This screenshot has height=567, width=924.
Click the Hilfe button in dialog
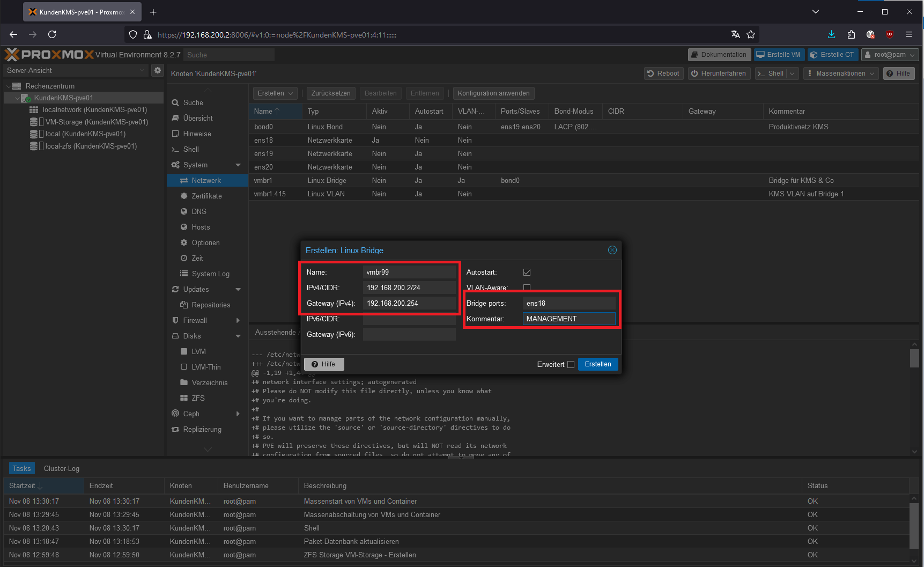coord(324,364)
